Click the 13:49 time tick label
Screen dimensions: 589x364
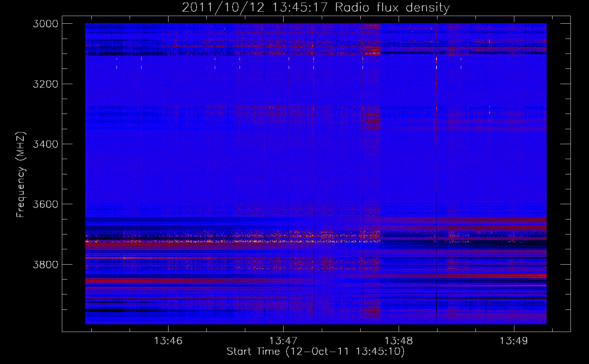(x=514, y=341)
